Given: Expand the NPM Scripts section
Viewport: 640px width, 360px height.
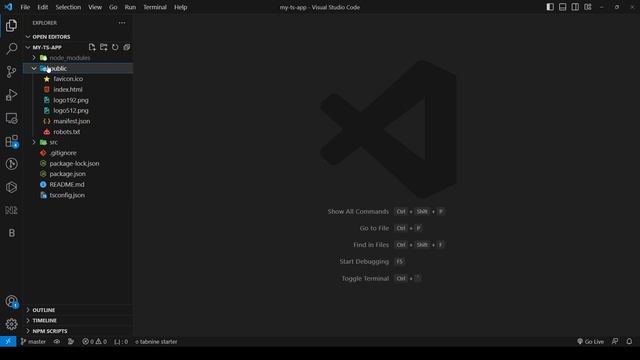Looking at the screenshot, I should click(x=78, y=331).
